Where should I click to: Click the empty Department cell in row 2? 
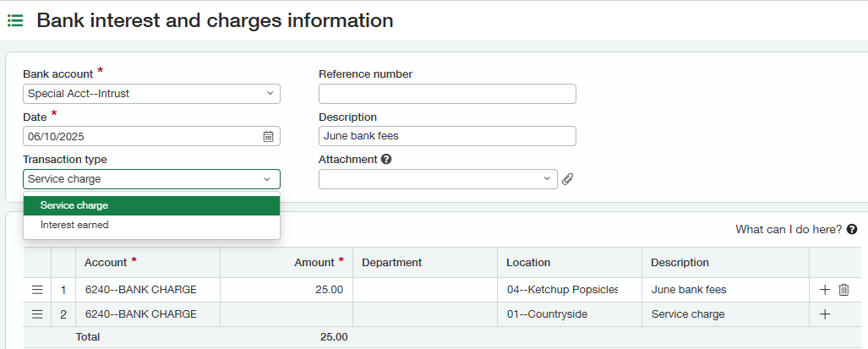(x=425, y=314)
